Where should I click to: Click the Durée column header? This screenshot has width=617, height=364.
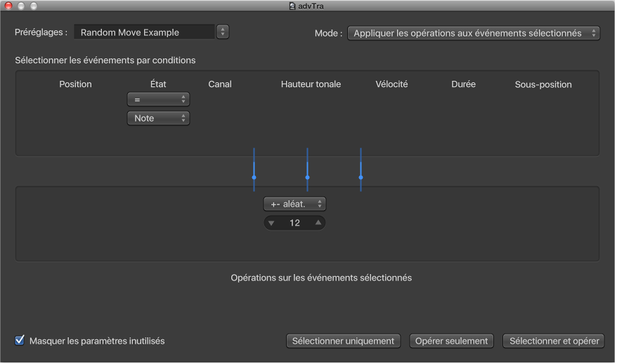pyautogui.click(x=465, y=84)
